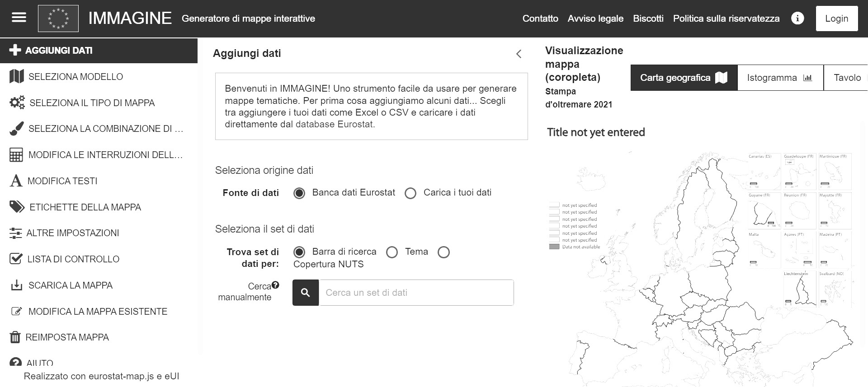Open the Politica sulla riservatezza link
The height and width of the screenshot is (387, 868).
click(726, 19)
